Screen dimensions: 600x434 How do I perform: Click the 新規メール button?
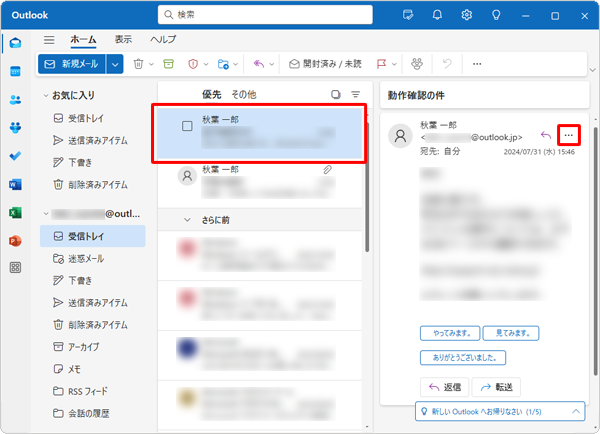click(72, 64)
